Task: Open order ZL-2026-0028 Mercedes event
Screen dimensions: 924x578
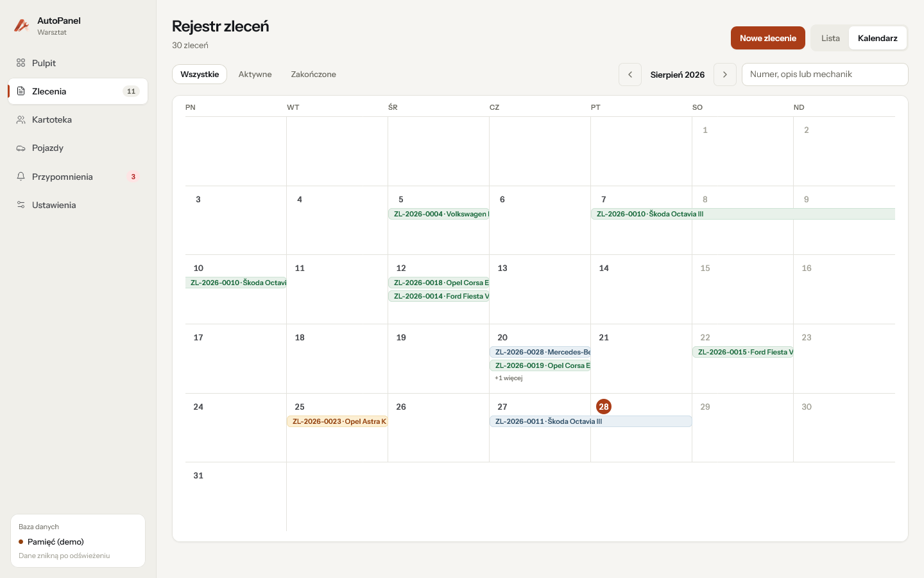Action: (540, 352)
